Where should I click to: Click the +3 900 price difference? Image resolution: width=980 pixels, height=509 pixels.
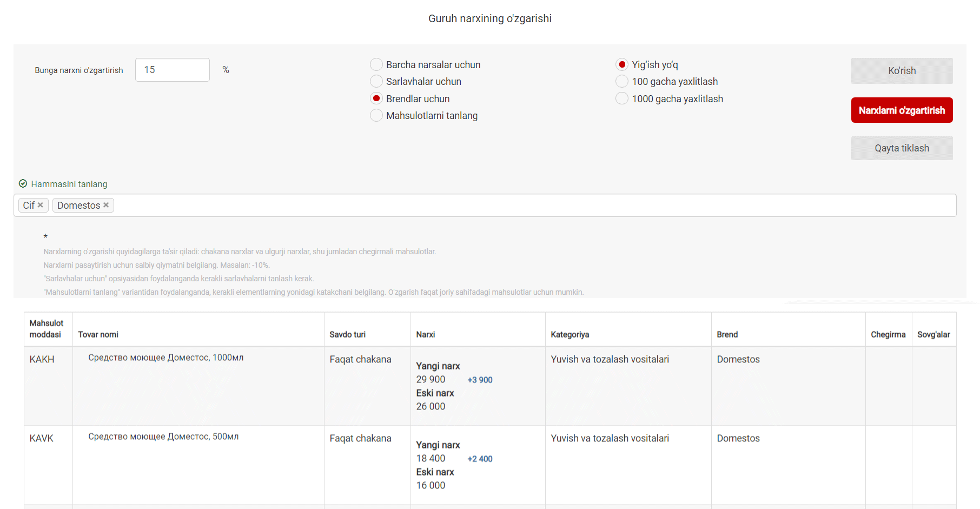480,380
